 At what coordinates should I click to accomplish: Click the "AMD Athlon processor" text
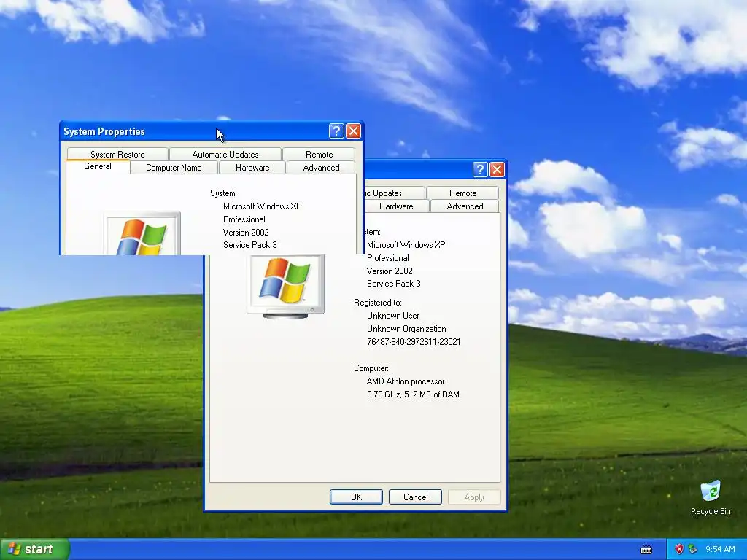click(406, 381)
